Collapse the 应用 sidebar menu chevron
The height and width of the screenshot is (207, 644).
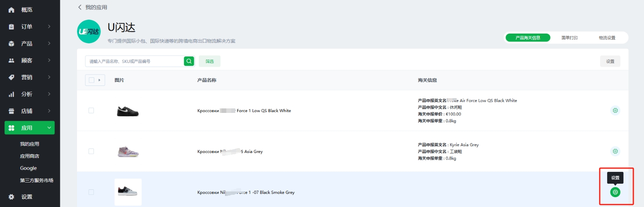coord(49,128)
